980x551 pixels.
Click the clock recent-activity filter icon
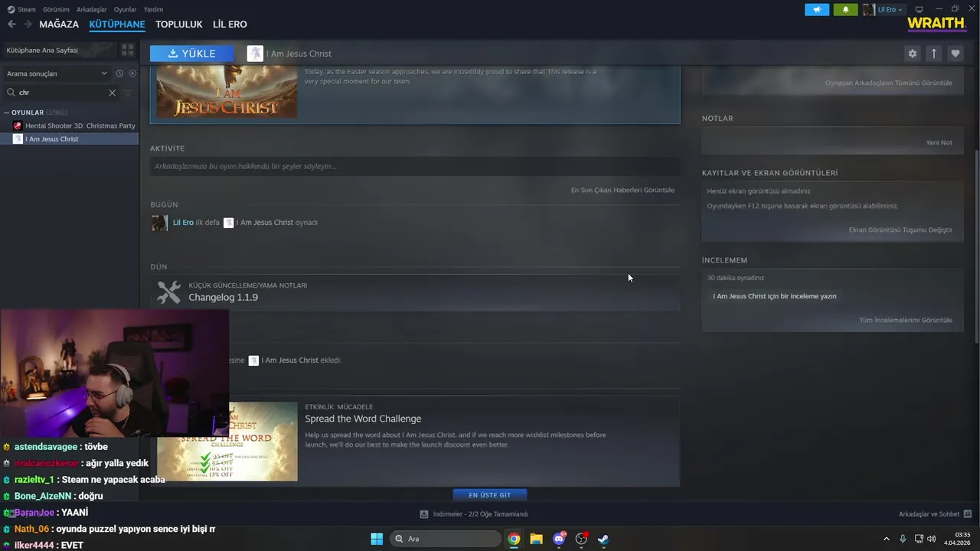(x=119, y=73)
